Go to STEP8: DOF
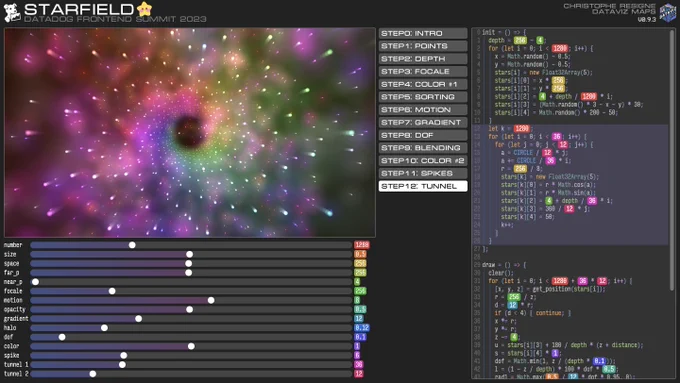The image size is (680, 383). click(x=423, y=135)
